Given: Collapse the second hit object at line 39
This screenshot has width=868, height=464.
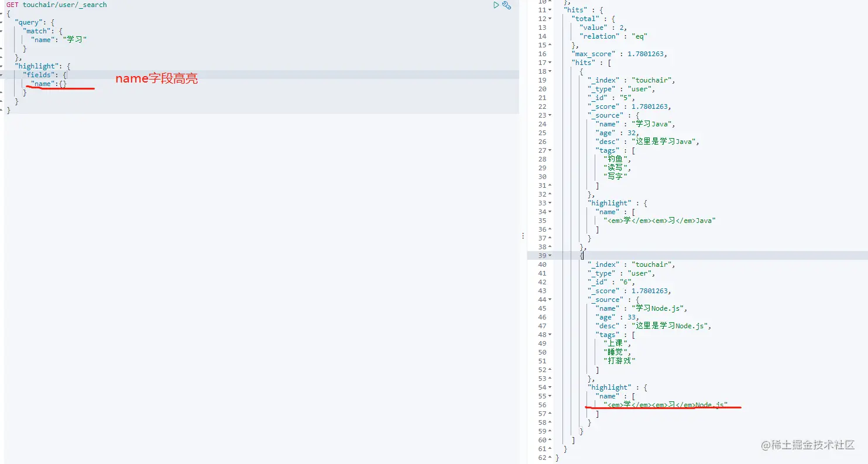Looking at the screenshot, I should [551, 256].
